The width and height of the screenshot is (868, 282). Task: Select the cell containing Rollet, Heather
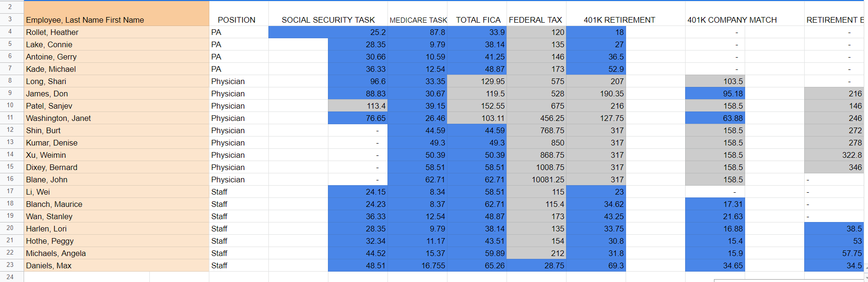coord(117,32)
